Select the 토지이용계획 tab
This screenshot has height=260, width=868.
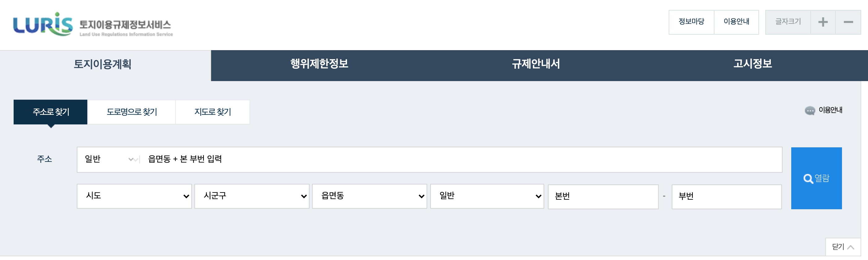[x=102, y=64]
